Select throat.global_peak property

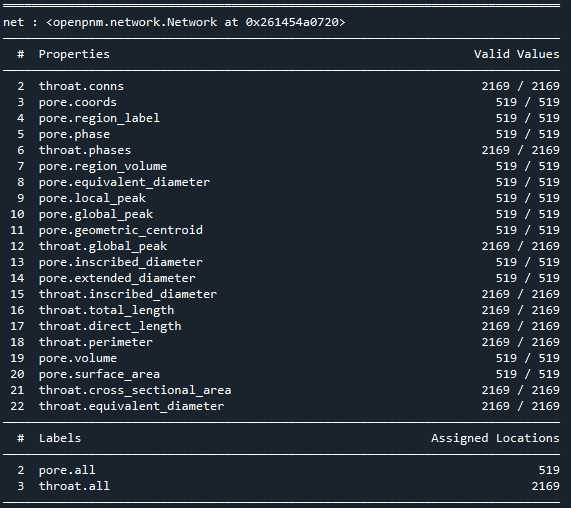[103, 247]
